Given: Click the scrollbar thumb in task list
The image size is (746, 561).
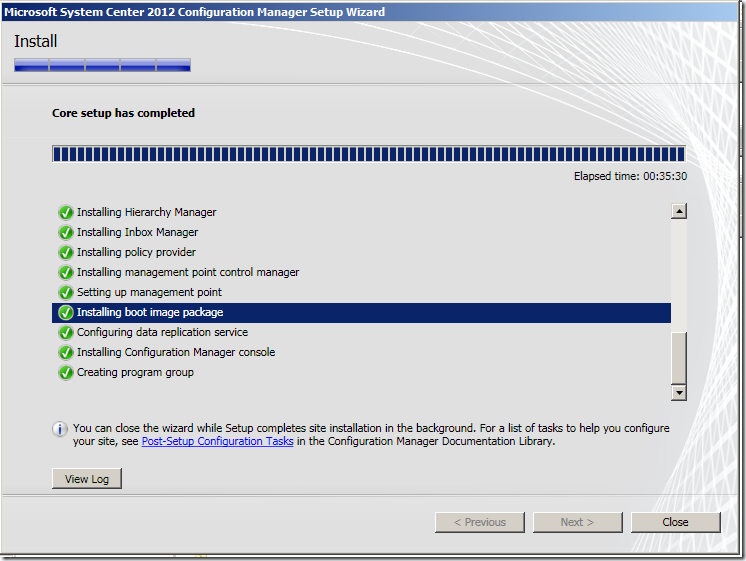Looking at the screenshot, I should [x=679, y=357].
